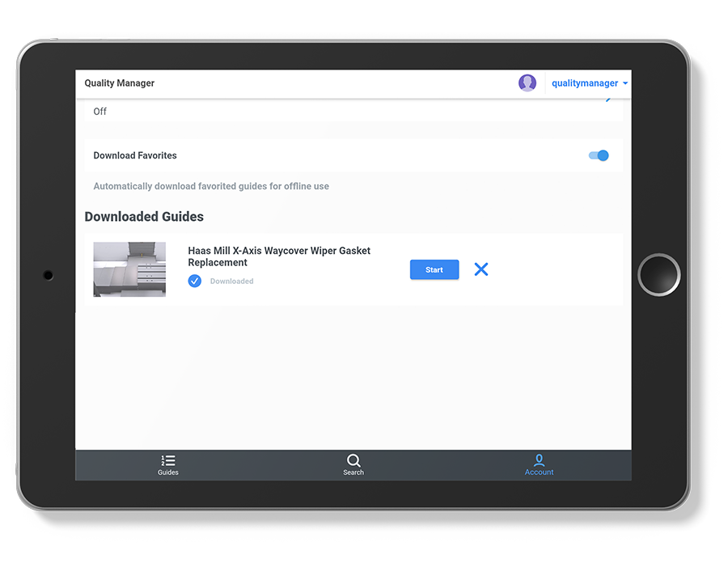Tap the Search magnifier icon
The width and height of the screenshot is (728, 580).
(x=353, y=460)
